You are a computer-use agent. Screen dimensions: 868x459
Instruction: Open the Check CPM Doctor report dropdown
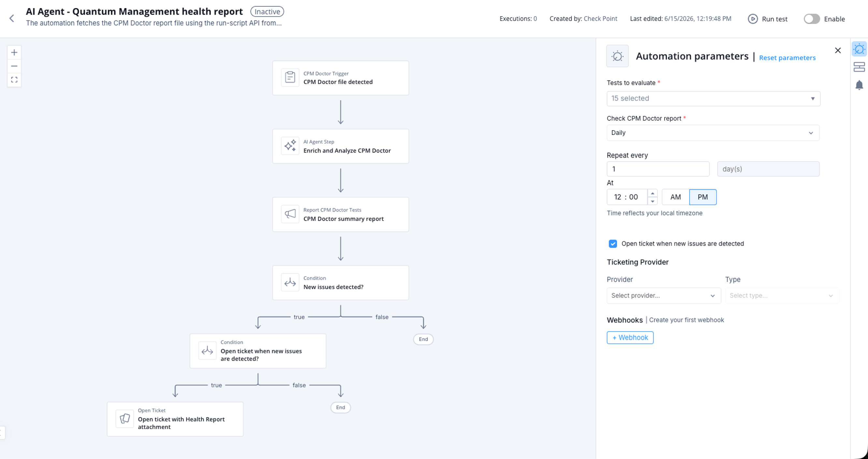713,133
